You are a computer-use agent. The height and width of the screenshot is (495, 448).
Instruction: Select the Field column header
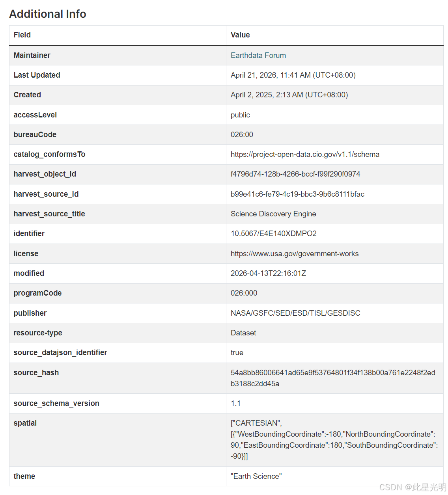click(22, 35)
